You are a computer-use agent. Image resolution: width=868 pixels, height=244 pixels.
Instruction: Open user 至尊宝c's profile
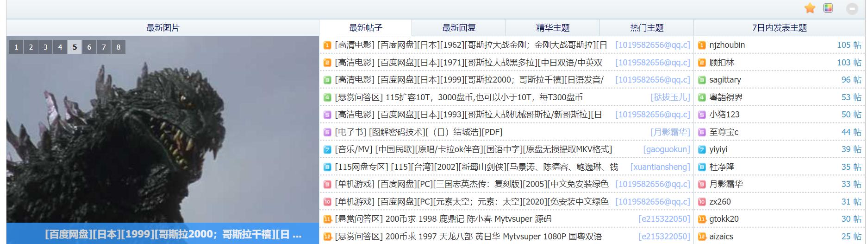click(x=724, y=132)
